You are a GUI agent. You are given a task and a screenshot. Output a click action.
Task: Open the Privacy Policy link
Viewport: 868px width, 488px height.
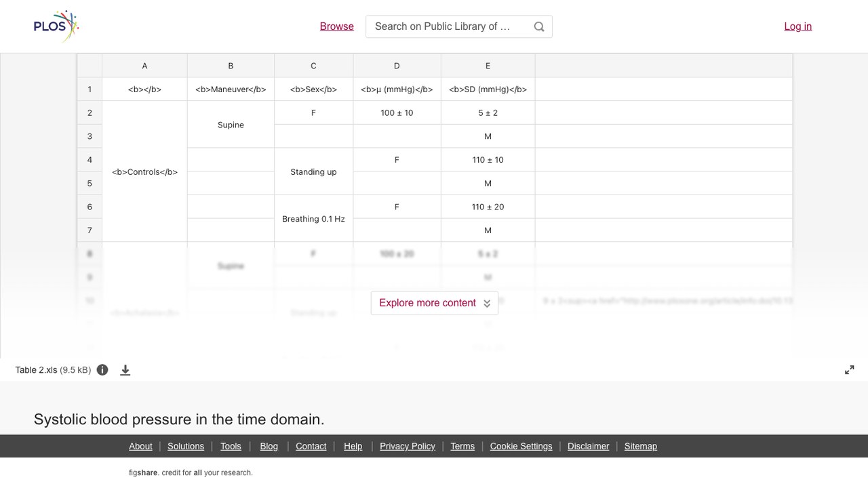(408, 446)
